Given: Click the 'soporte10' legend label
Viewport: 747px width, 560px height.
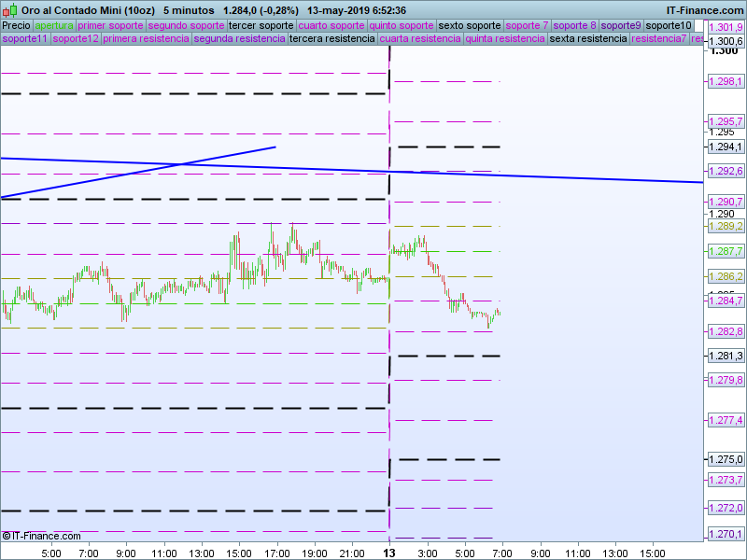Looking at the screenshot, I should (x=669, y=25).
